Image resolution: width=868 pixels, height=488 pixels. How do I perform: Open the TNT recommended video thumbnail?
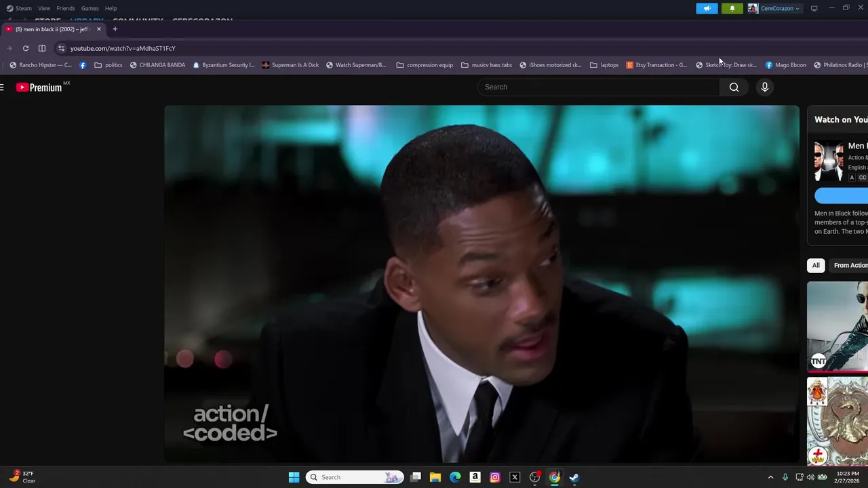click(837, 327)
